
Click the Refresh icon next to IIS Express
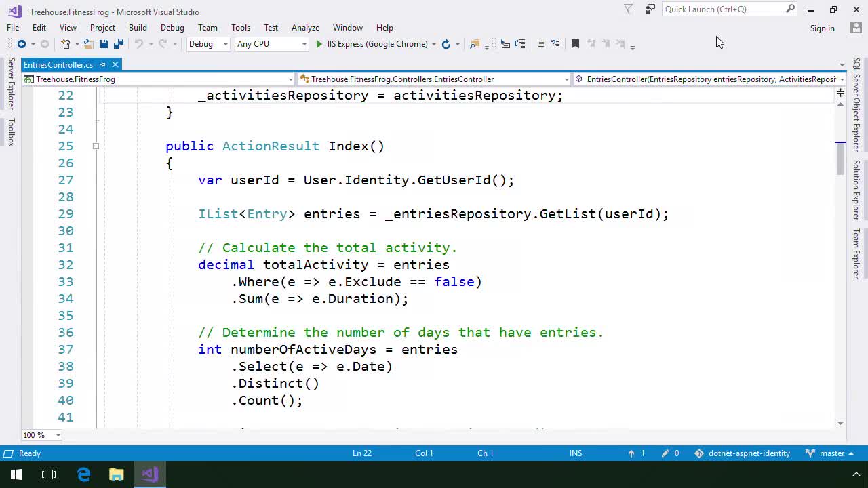[446, 43]
